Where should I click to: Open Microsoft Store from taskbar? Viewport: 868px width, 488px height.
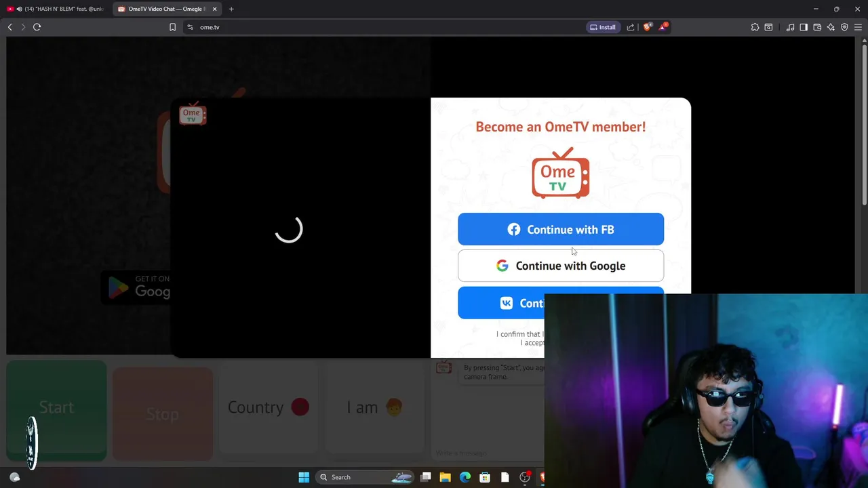(x=485, y=477)
